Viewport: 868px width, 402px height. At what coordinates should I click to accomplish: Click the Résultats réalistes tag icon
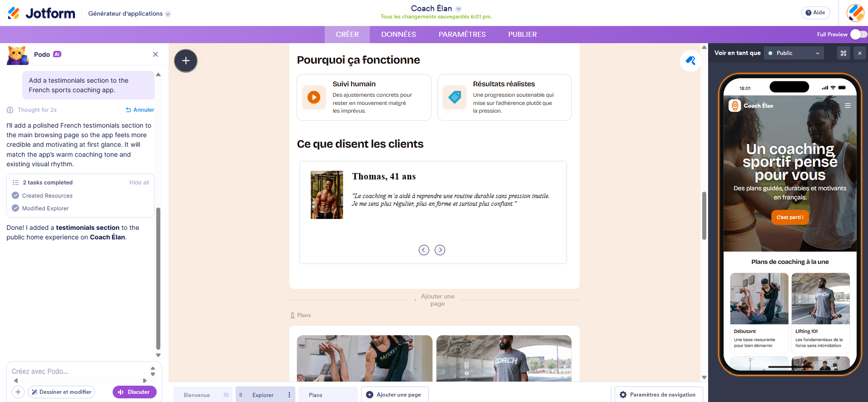coord(455,97)
